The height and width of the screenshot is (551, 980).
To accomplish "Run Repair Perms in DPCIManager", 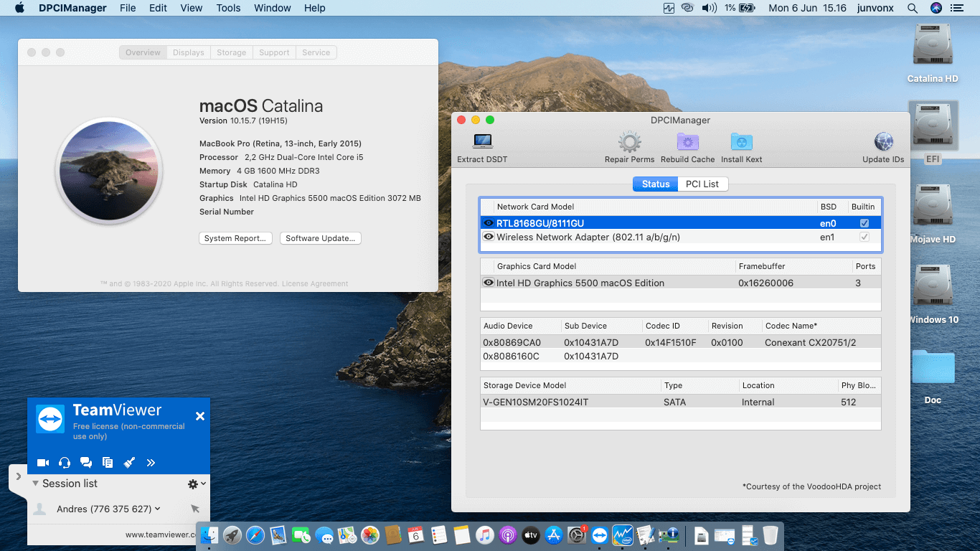I will tap(629, 141).
